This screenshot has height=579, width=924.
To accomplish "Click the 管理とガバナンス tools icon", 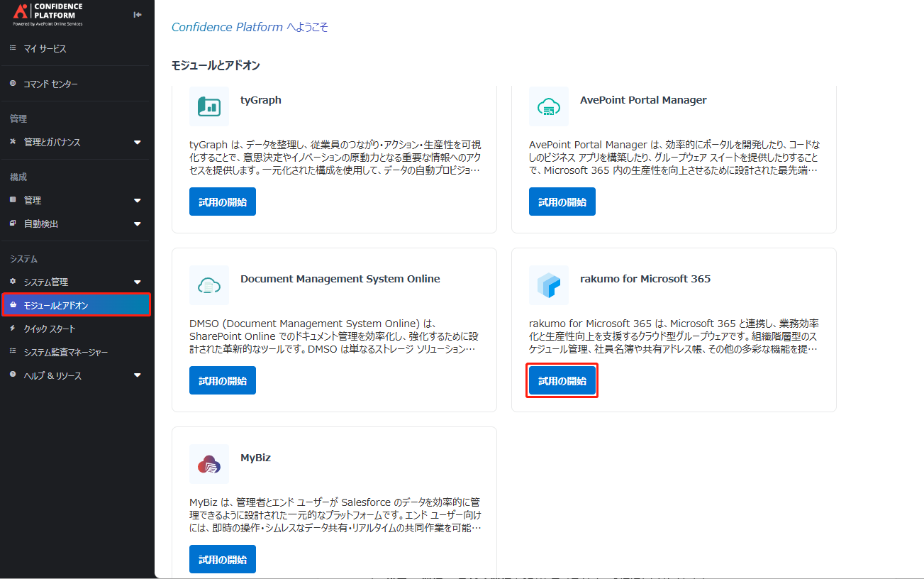I will pos(13,142).
